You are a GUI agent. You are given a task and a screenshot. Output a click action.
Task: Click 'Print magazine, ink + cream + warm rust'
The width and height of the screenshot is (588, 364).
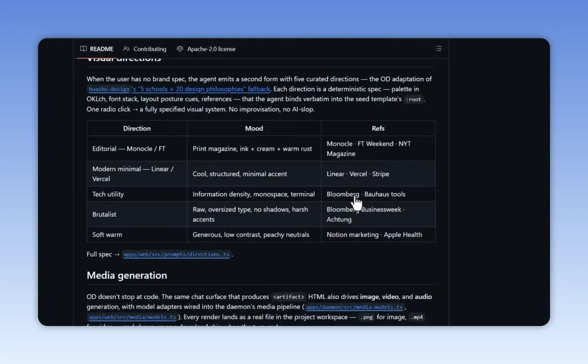click(x=254, y=149)
